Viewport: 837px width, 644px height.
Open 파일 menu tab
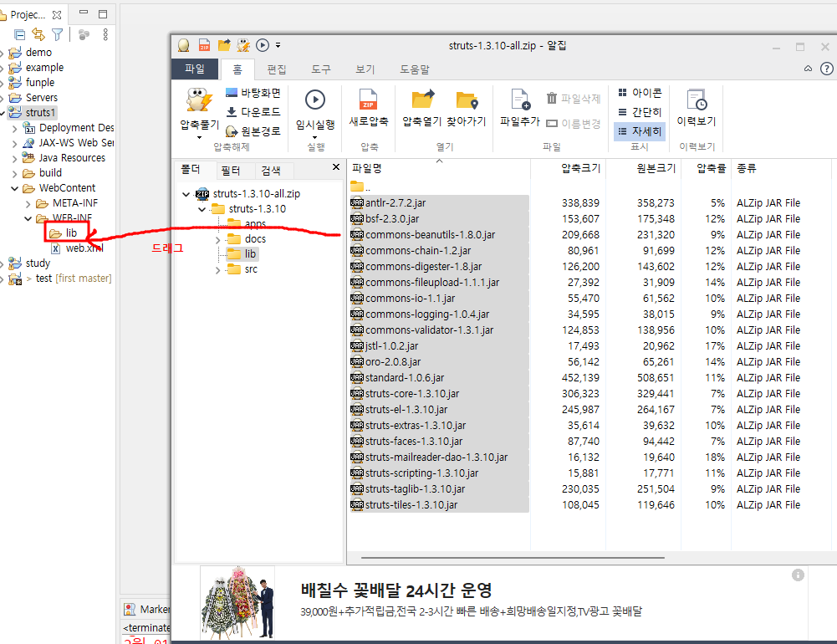tap(195, 69)
